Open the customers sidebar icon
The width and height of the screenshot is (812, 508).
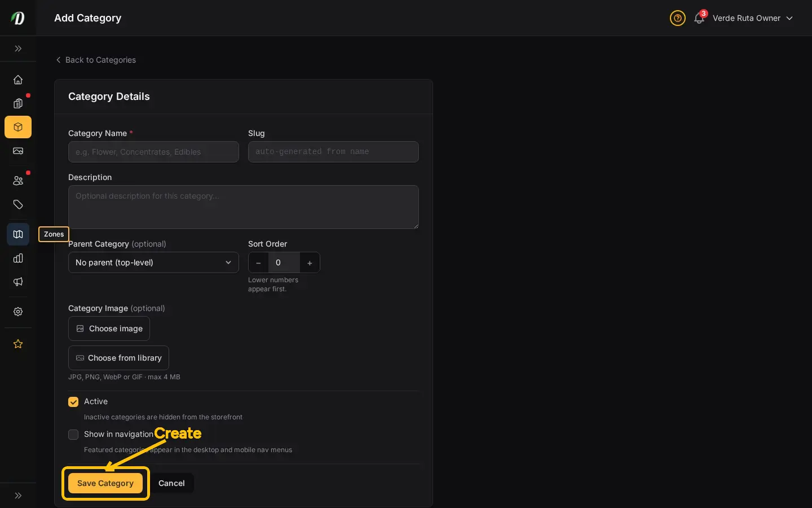(x=18, y=181)
